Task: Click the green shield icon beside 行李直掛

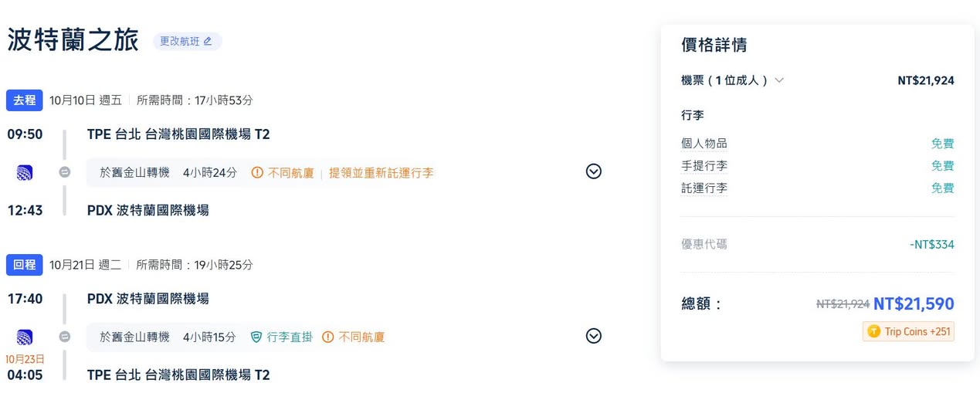Action: tap(256, 337)
